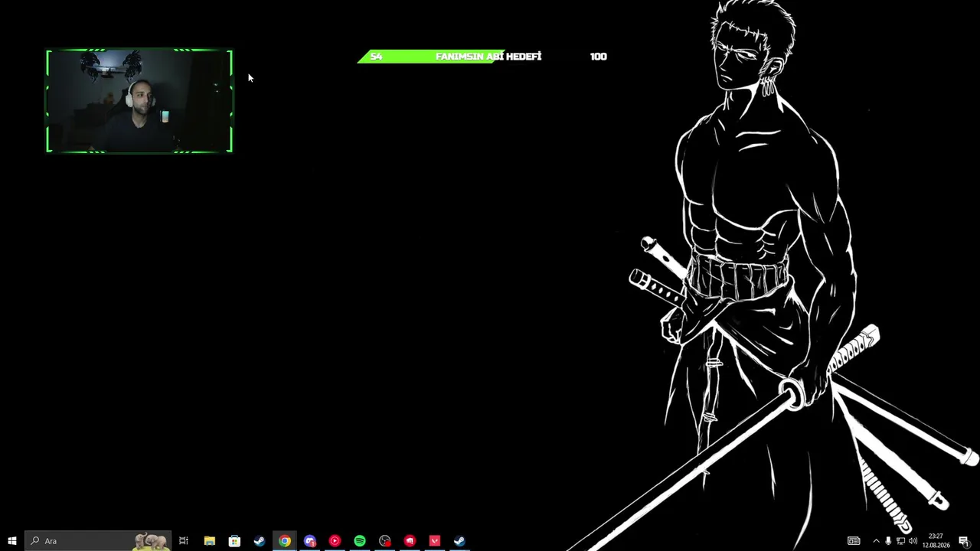Click the goal target '100'
This screenshot has width=980, height=551.
599,57
